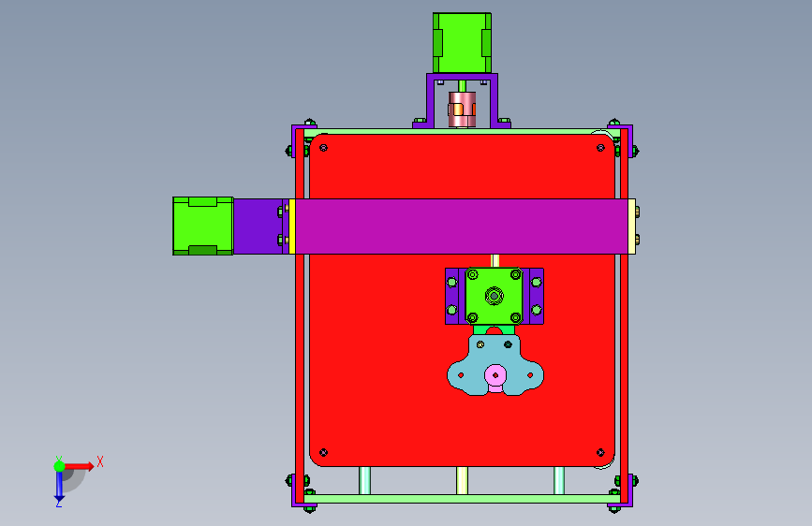Select the purple bottom-left corner bracket
The width and height of the screenshot is (812, 526).
point(295,492)
